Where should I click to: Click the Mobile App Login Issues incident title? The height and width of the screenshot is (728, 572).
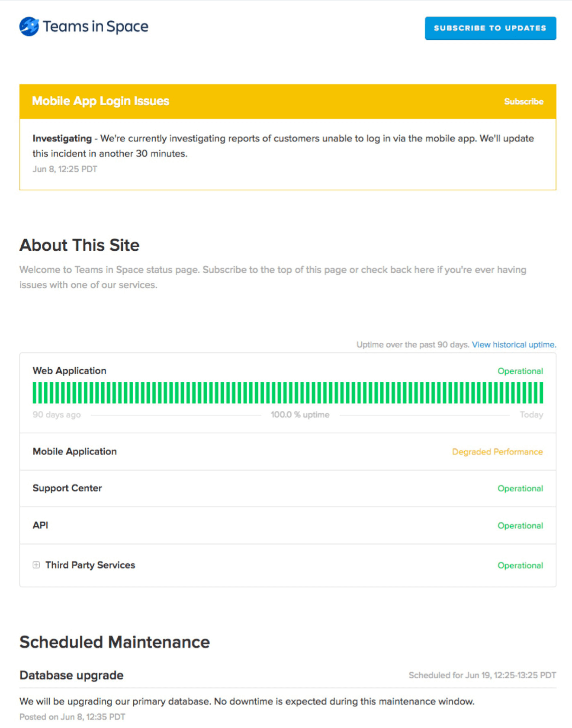point(100,101)
